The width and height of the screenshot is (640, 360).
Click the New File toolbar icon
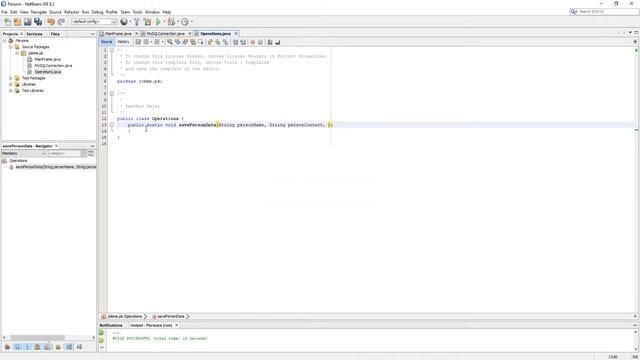tap(7, 22)
